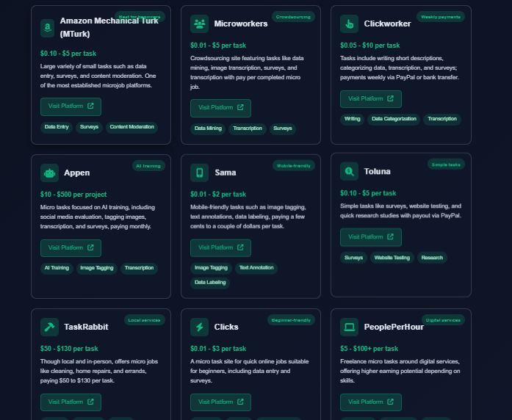This screenshot has width=512, height=420.
Task: Click the Local services badge
Action: pyautogui.click(x=144, y=320)
